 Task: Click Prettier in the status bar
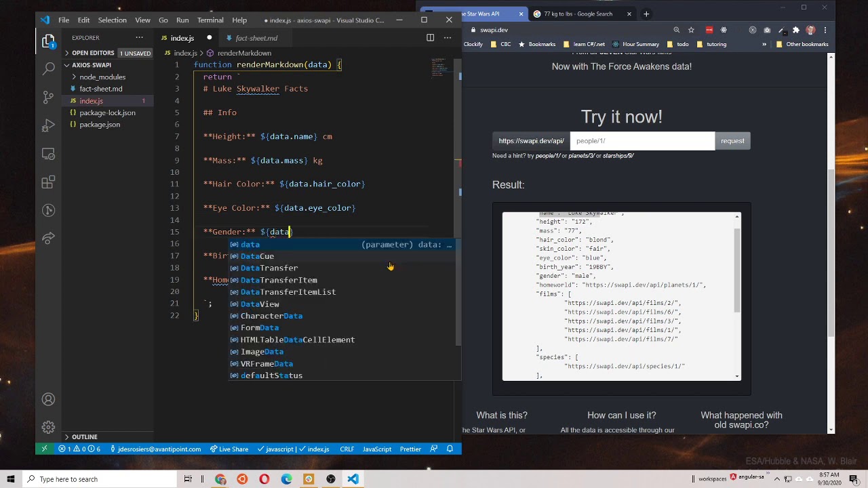click(410, 449)
